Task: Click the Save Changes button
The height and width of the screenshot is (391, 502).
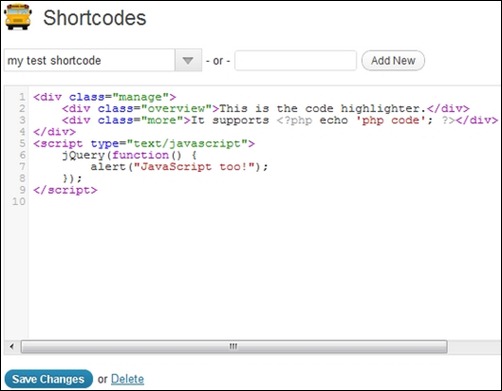Action: point(49,379)
